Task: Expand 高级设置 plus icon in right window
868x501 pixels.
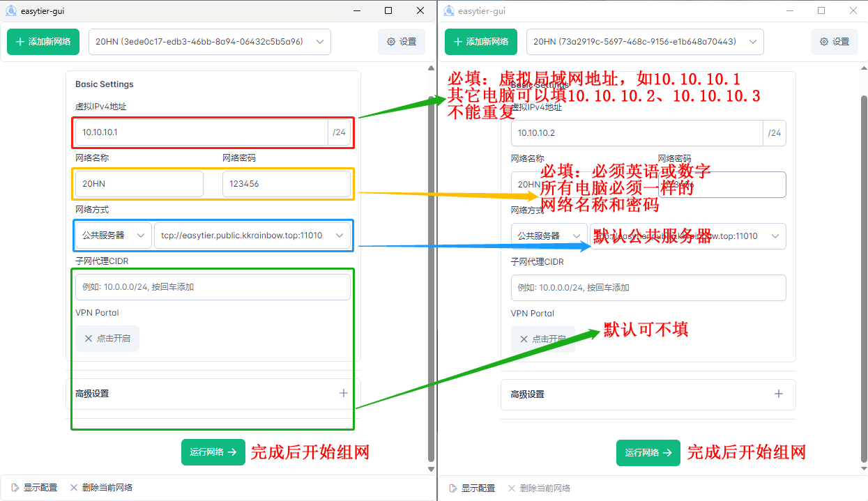Action: (779, 394)
